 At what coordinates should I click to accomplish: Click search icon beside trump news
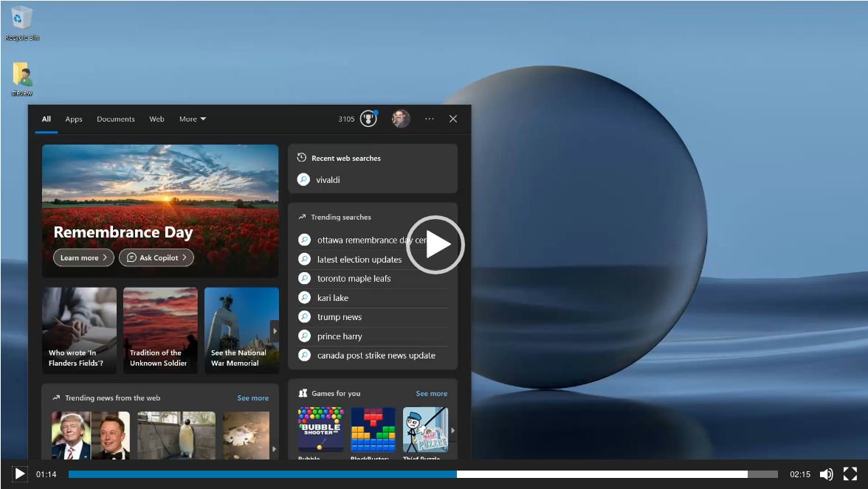[x=304, y=317]
